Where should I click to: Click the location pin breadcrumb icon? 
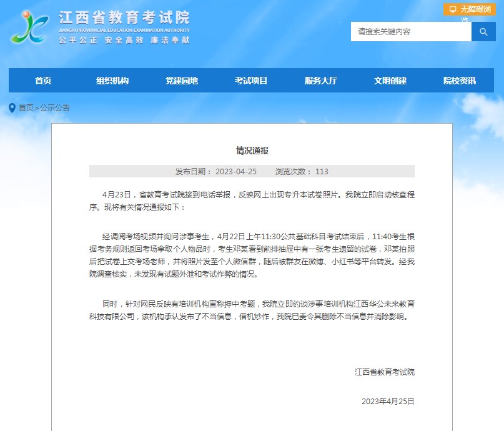tap(12, 108)
